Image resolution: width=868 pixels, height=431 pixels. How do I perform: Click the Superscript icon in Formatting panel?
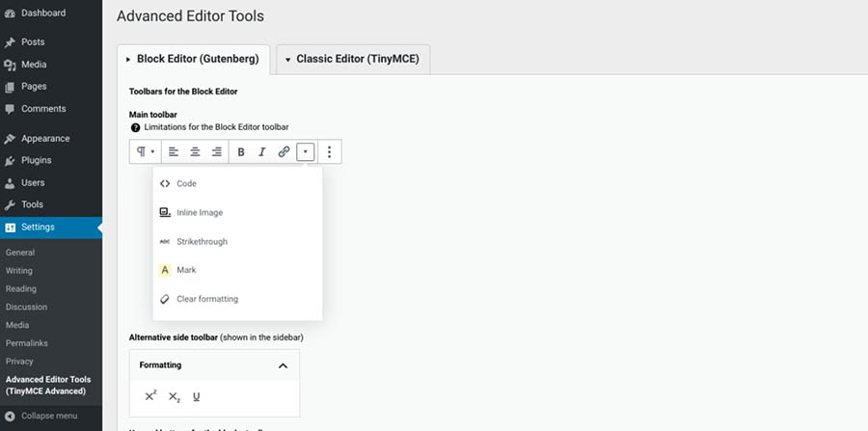click(x=150, y=396)
